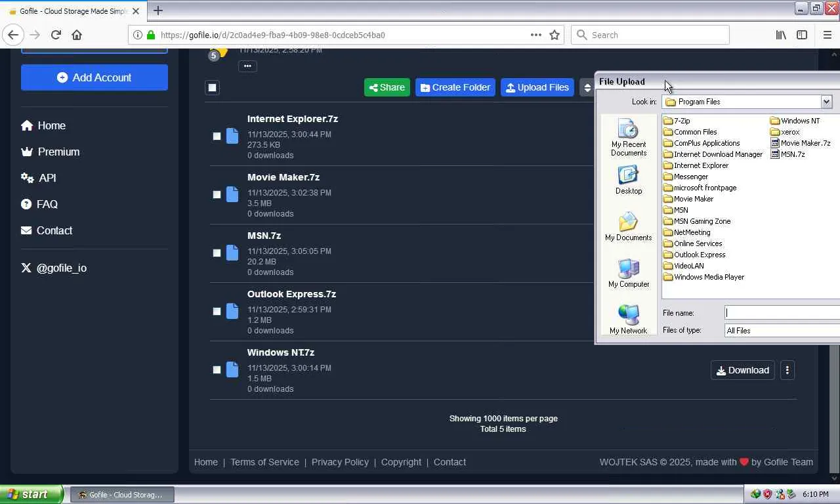
Task: Click the File name input field
Action: (x=782, y=313)
